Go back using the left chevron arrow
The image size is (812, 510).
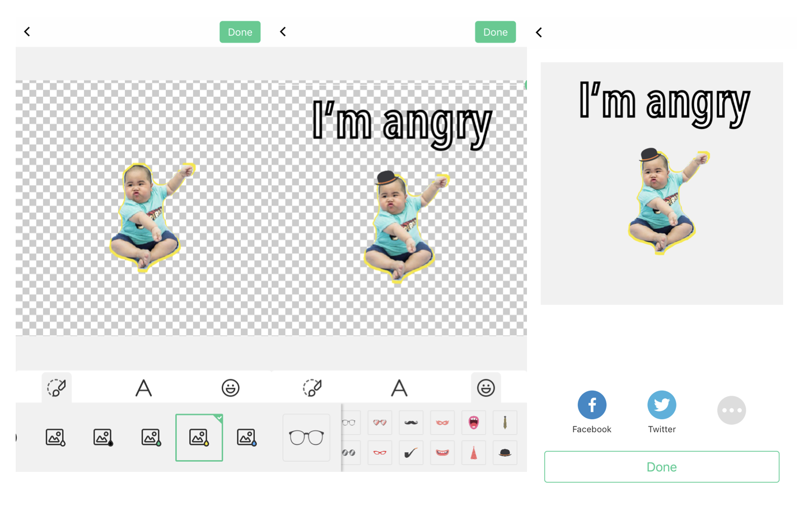coord(27,32)
